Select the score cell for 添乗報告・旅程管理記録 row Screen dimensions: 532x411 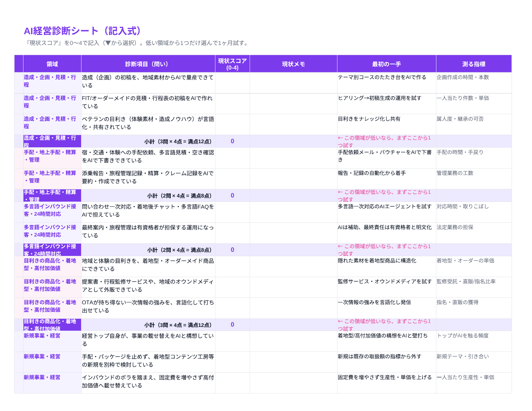(233, 179)
